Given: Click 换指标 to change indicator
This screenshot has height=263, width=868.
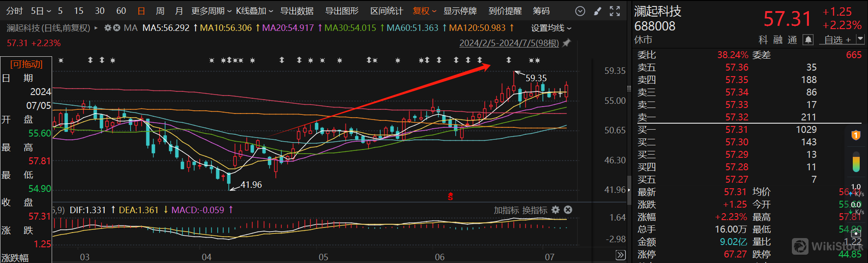Looking at the screenshot, I should (535, 210).
